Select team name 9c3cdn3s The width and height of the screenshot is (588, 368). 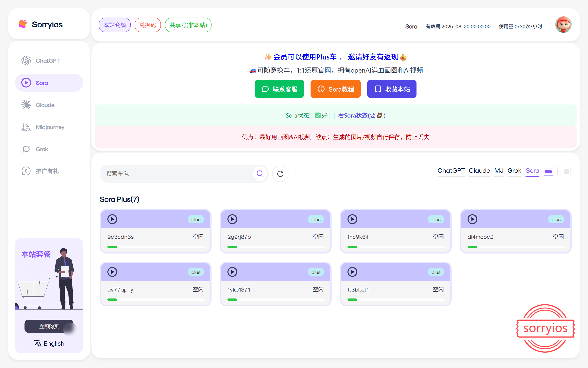[120, 237]
